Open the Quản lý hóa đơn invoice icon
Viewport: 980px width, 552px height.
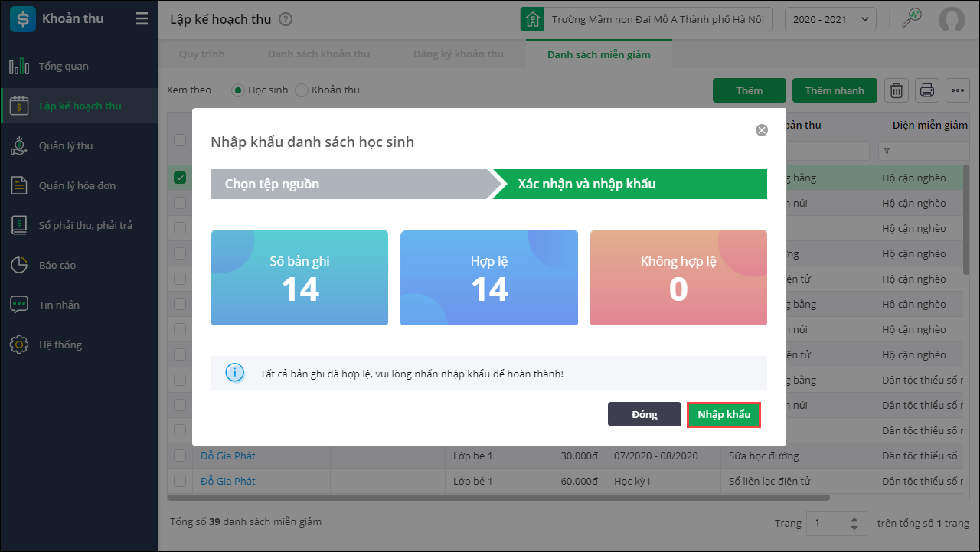(19, 185)
